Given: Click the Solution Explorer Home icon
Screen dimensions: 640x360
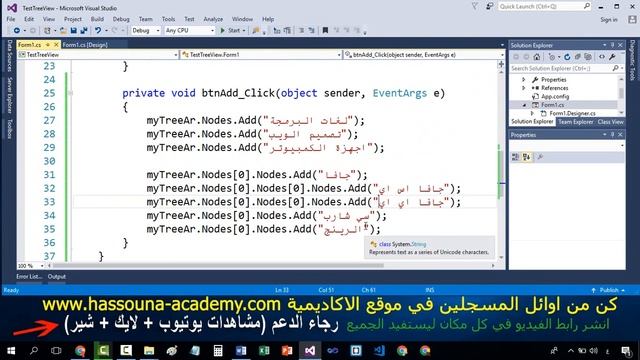Looking at the screenshot, I should click(537, 57).
